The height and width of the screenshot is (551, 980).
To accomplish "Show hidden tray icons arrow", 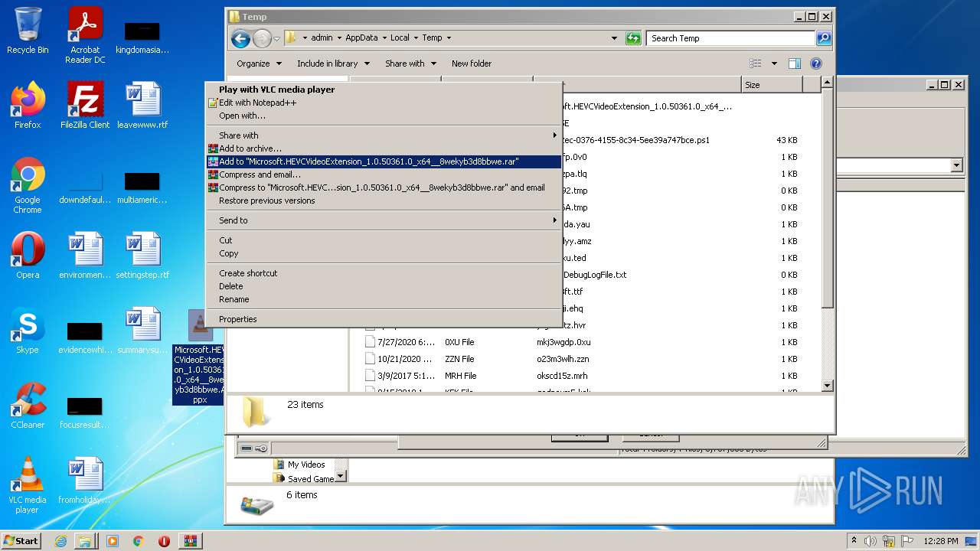I will click(854, 541).
